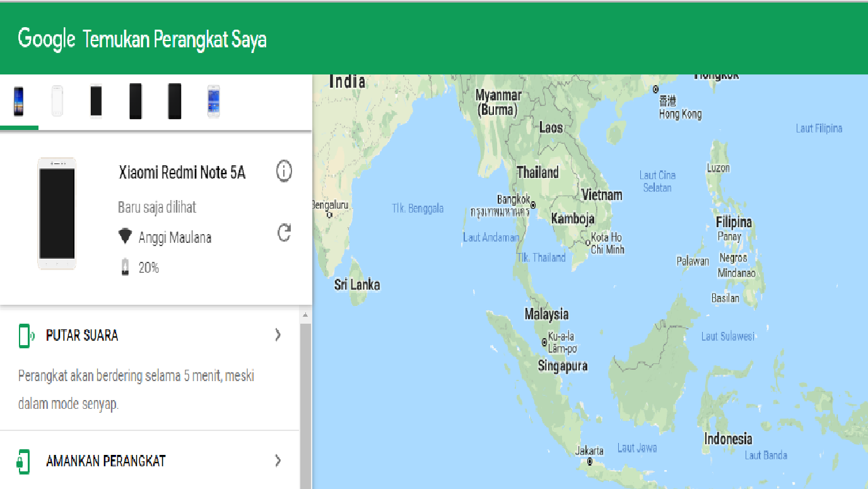868x489 pixels.
Task: Click the Mindanao label on map
Action: pyautogui.click(x=736, y=273)
